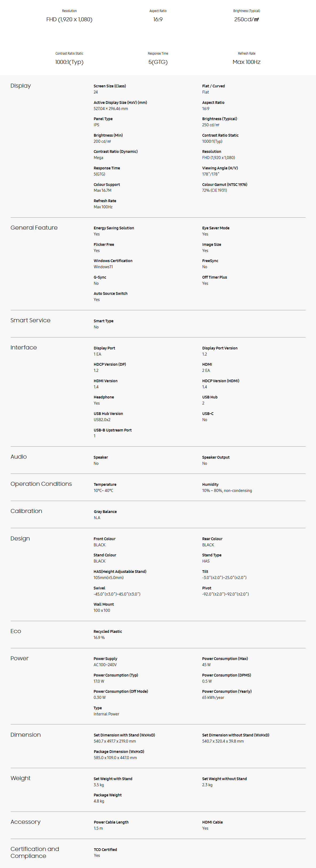Select the Weight section heading
The width and height of the screenshot is (316, 868).
click(21, 778)
